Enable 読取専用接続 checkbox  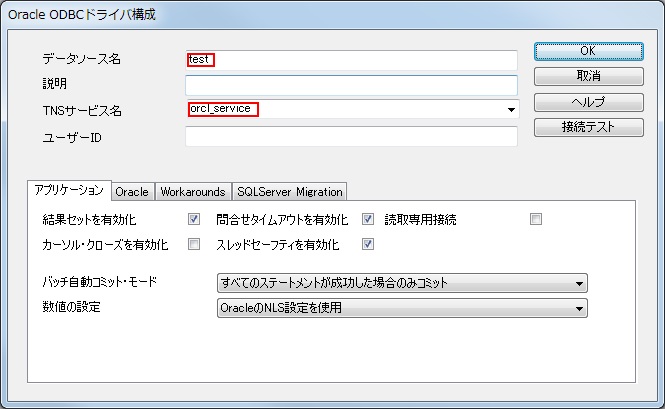tap(536, 219)
